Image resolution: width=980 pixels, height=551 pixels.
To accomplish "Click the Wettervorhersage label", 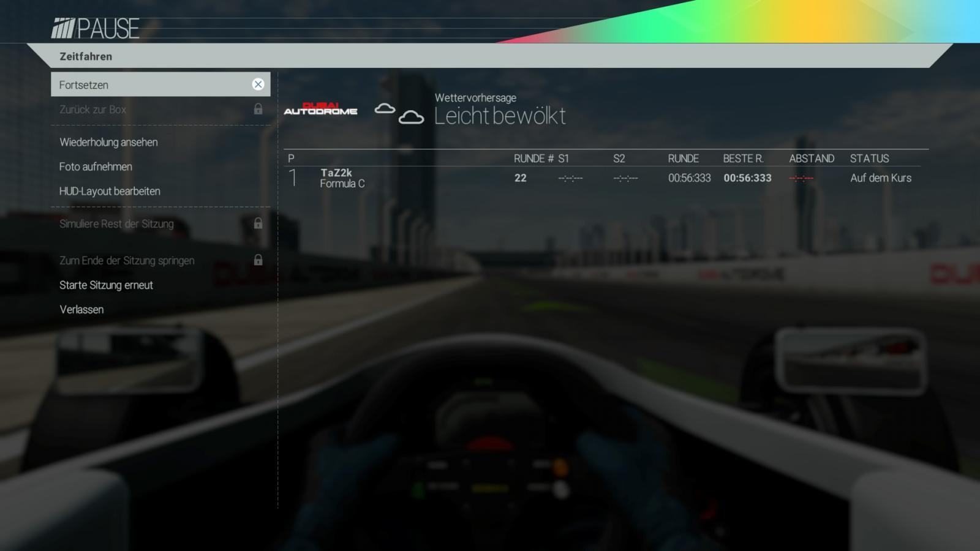I will coord(475,97).
